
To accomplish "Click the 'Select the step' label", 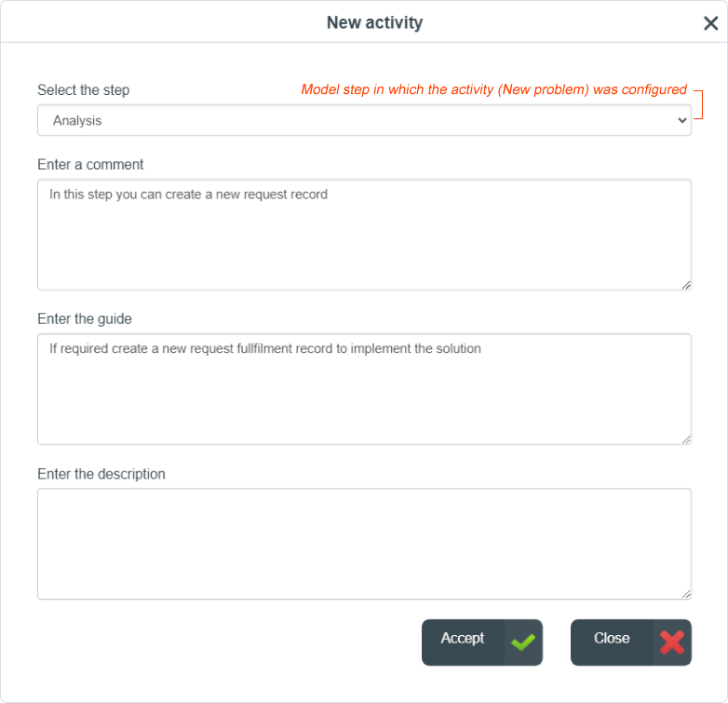I will click(x=84, y=89).
